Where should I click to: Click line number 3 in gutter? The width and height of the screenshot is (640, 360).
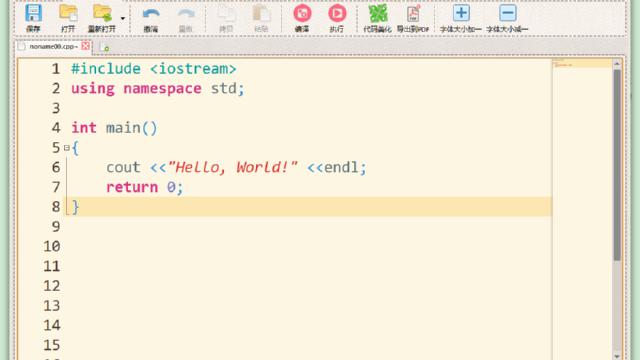[x=56, y=108]
